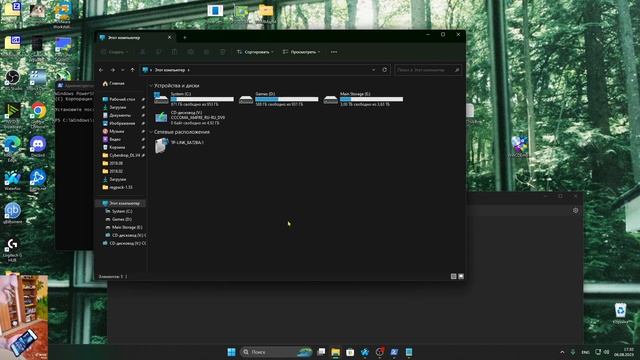Click the Rename toolbar icon
The image size is (640, 360).
[191, 52]
